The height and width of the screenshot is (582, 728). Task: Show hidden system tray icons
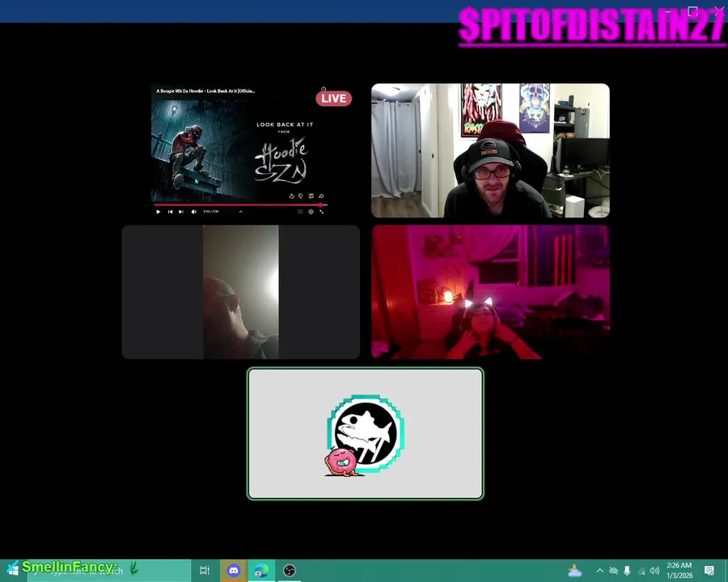[600, 571]
